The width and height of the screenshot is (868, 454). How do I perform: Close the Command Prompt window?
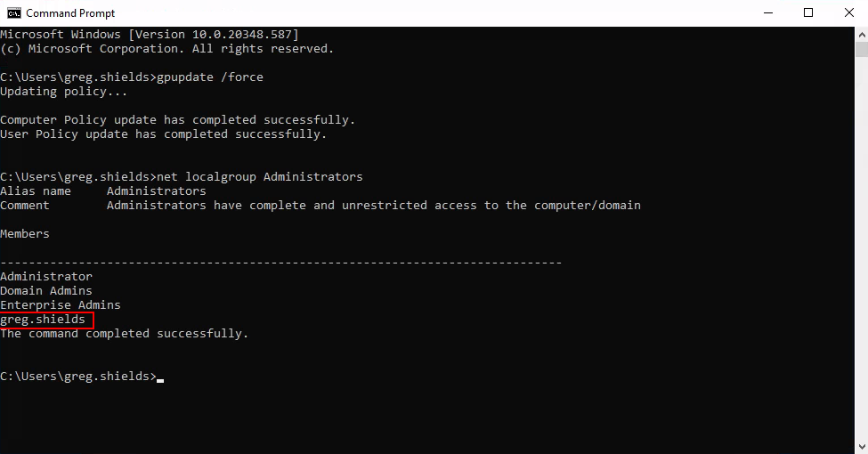pyautogui.click(x=848, y=12)
